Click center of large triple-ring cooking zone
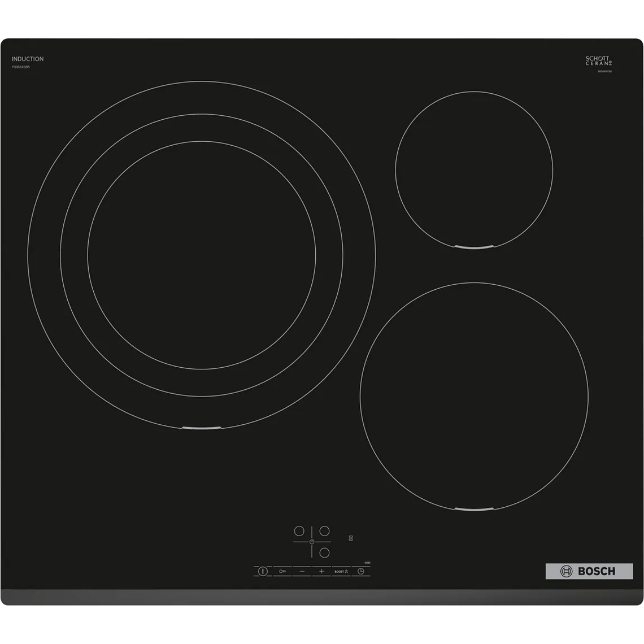 (201, 255)
